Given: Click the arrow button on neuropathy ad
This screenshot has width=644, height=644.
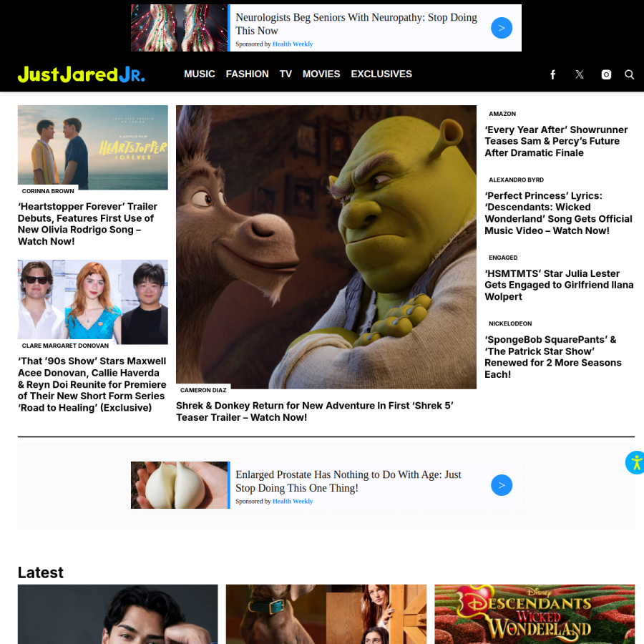Looking at the screenshot, I should click(502, 28).
